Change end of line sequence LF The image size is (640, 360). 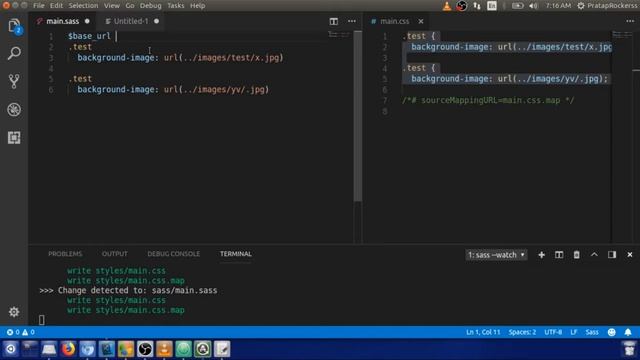click(x=573, y=332)
